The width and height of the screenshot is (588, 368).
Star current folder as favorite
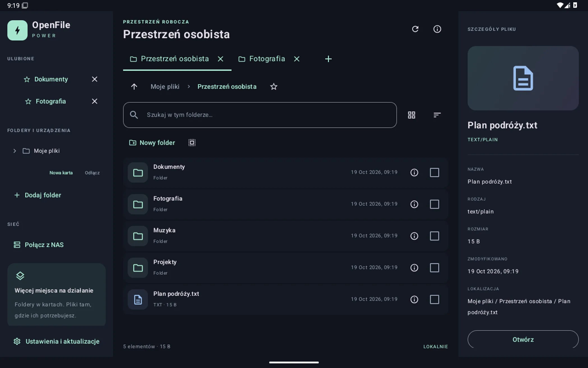coord(274,87)
